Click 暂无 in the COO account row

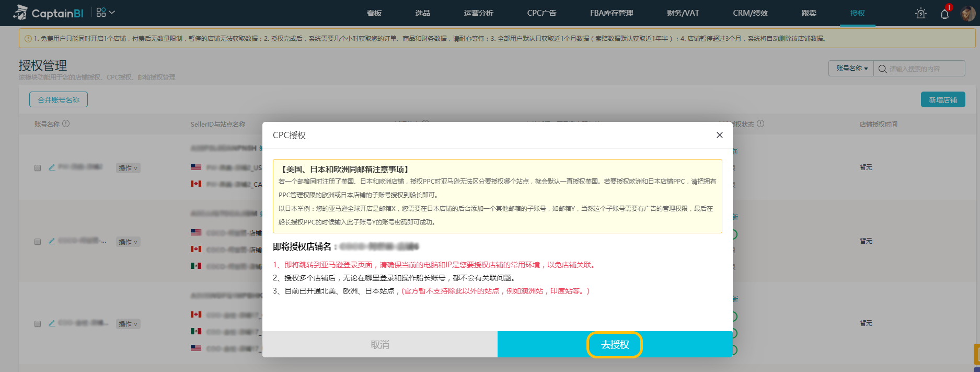(866, 323)
